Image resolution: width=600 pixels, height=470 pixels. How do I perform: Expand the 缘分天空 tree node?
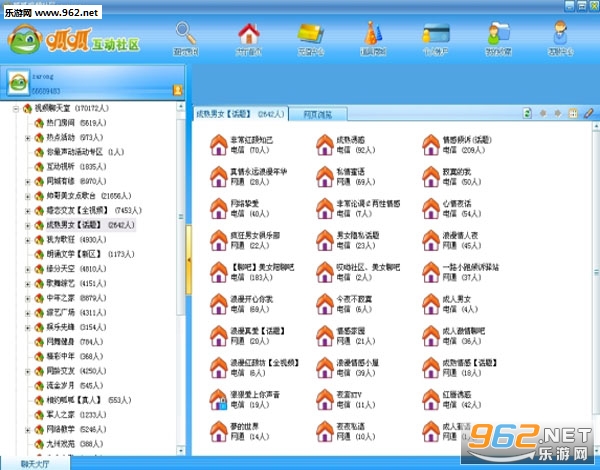(28, 269)
